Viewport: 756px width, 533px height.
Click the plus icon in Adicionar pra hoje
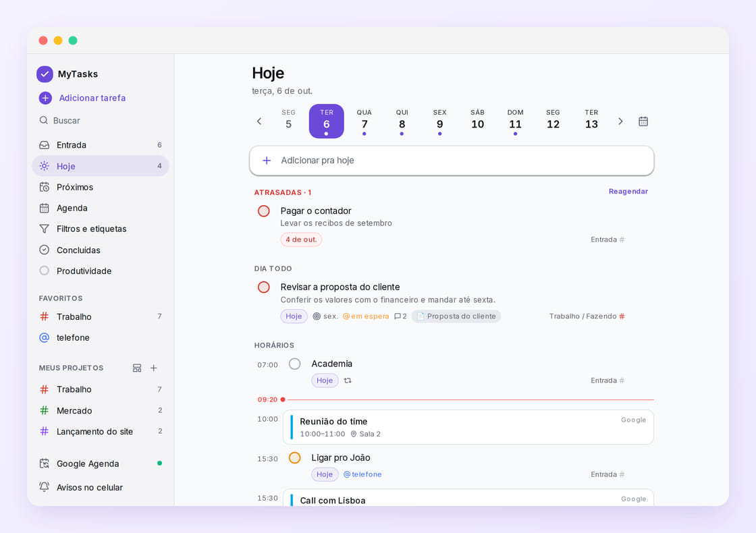pyautogui.click(x=267, y=161)
